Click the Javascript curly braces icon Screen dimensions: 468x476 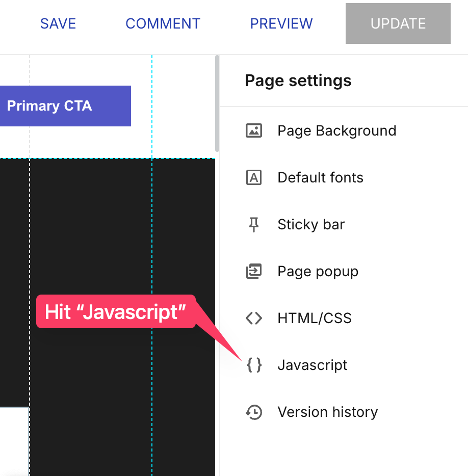coord(254,365)
